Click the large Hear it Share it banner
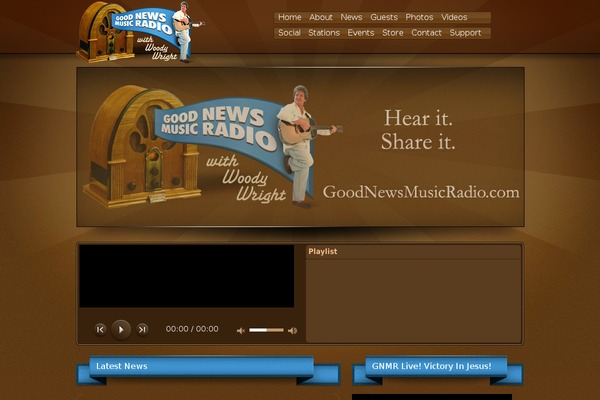Image resolution: width=600 pixels, height=400 pixels. [x=300, y=147]
